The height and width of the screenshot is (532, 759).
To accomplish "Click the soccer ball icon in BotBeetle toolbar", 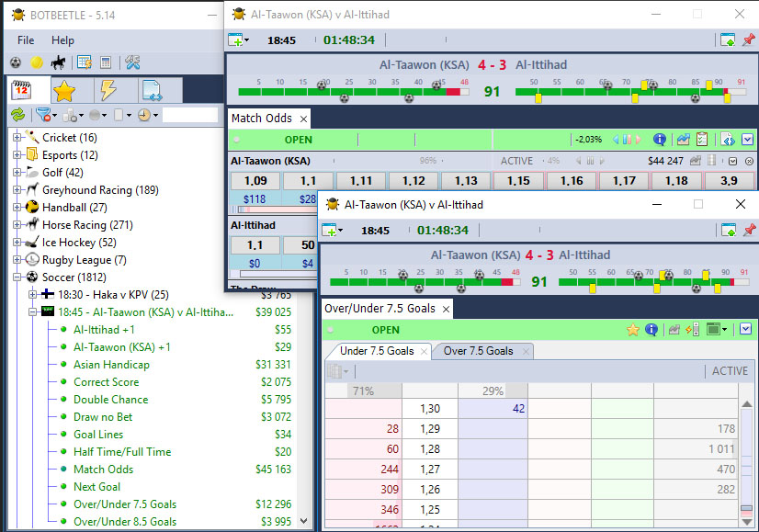I will tap(16, 62).
